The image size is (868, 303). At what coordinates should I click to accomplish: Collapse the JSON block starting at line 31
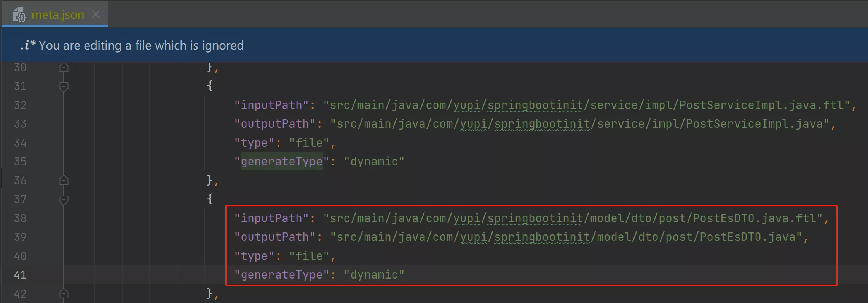[64, 87]
